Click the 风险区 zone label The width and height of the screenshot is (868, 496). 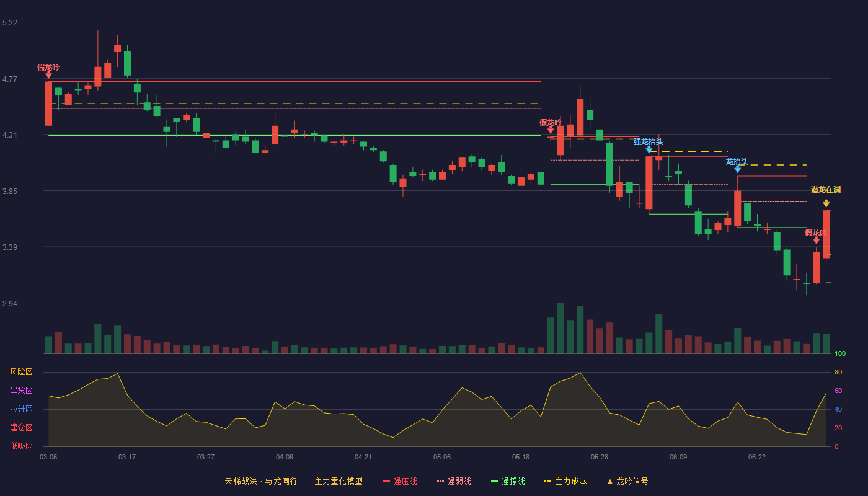click(21, 372)
